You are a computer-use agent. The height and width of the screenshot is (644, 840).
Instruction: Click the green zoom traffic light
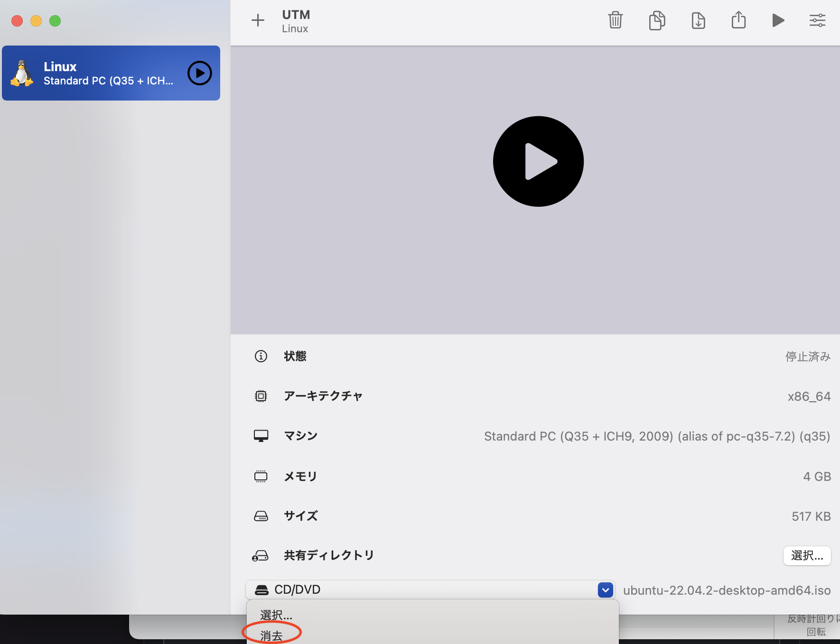(x=55, y=21)
